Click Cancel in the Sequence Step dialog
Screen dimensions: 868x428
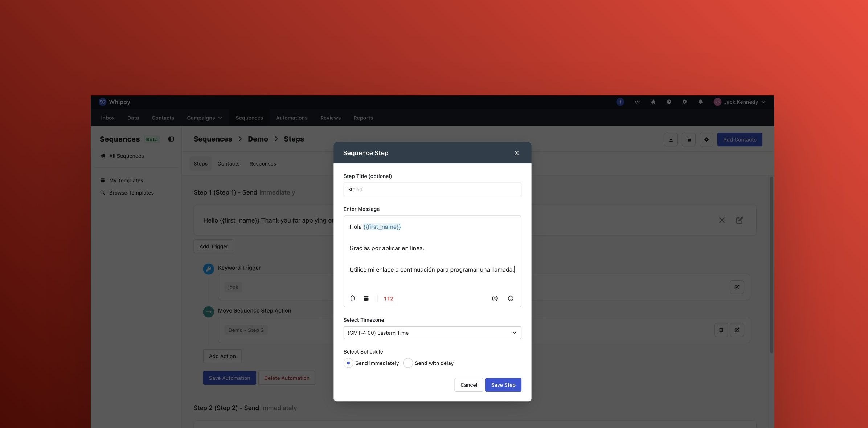468,385
